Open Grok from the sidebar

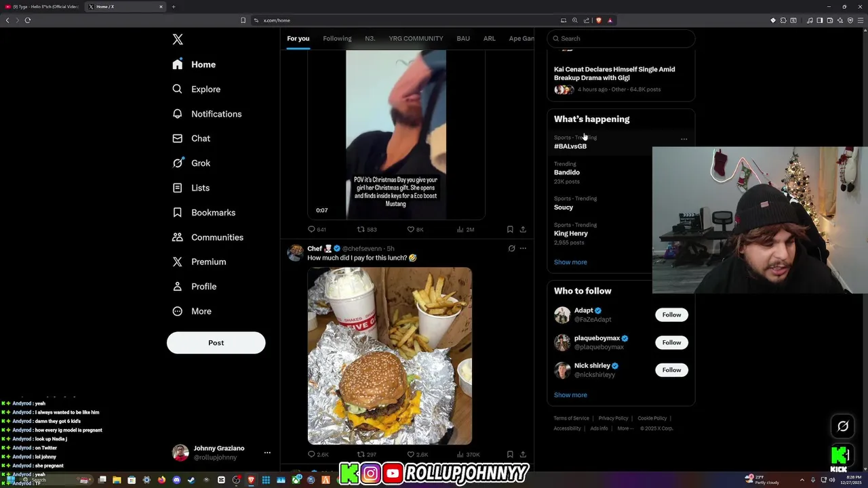[x=191, y=163]
